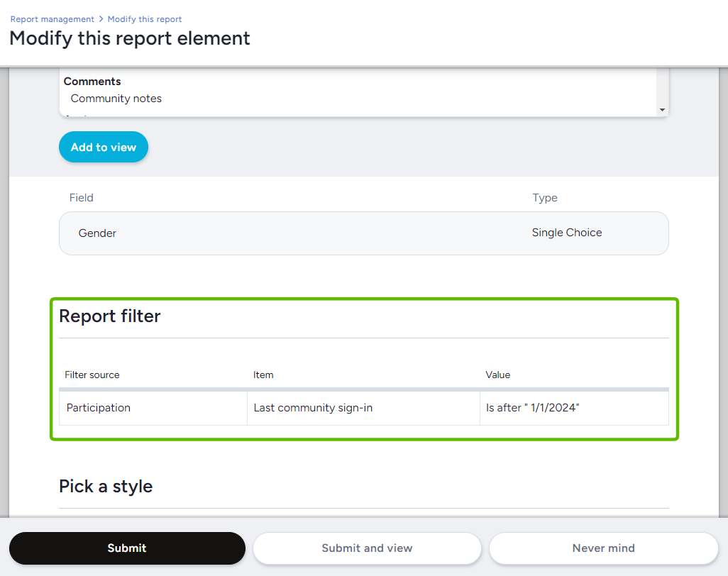The width and height of the screenshot is (728, 576).
Task: Click the Report filter section heading
Action: [x=110, y=316]
